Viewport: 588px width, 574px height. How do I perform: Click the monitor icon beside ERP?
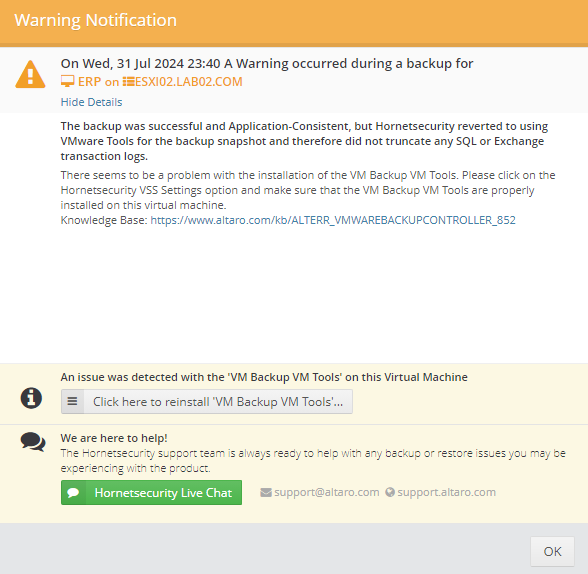(68, 81)
